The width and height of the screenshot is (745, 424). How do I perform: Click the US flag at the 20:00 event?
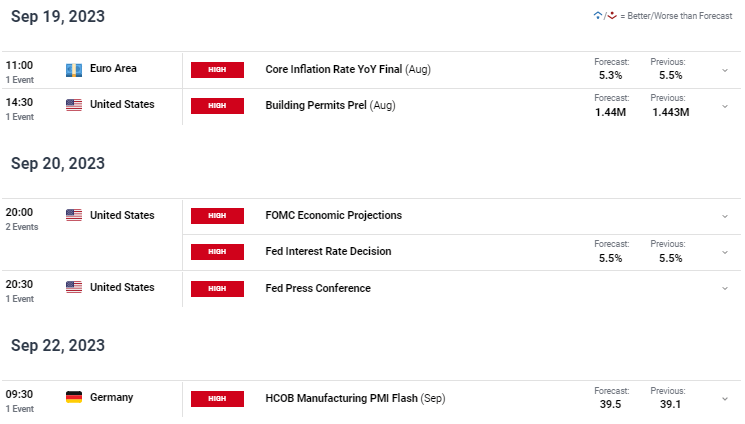(x=74, y=215)
